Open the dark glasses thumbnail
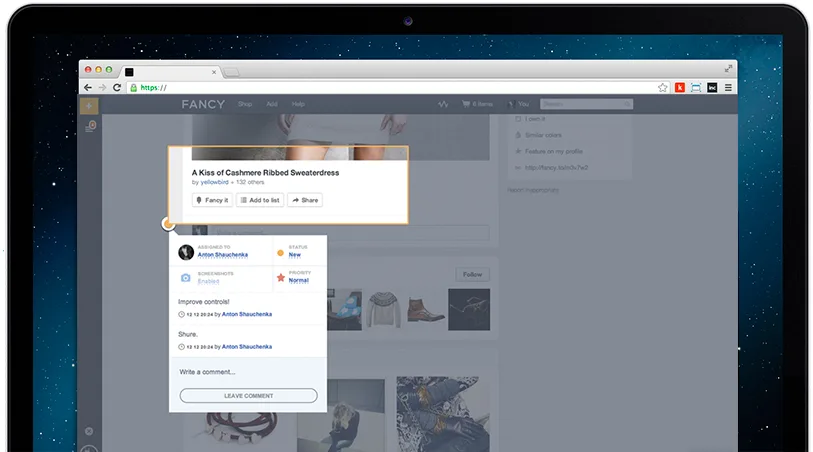 tap(469, 309)
